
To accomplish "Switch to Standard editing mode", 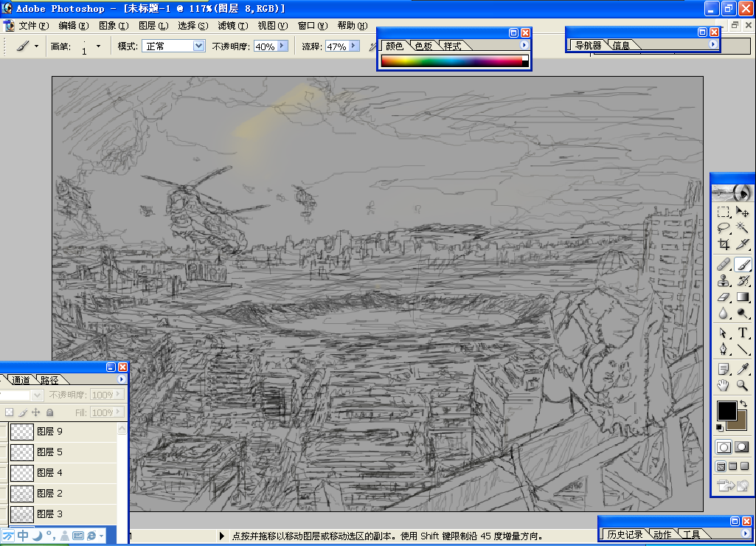I will [724, 447].
